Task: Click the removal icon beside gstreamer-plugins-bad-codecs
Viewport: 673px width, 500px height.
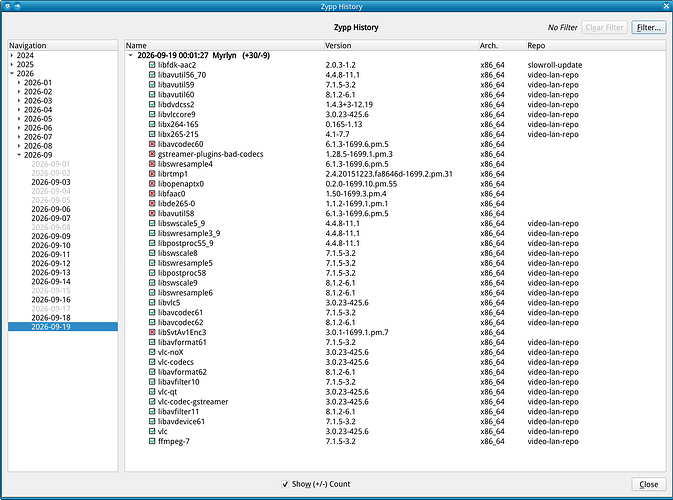Action: [x=152, y=154]
